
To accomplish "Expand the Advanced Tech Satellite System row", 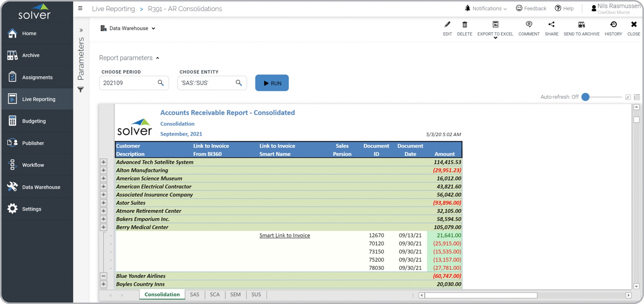I will point(103,162).
